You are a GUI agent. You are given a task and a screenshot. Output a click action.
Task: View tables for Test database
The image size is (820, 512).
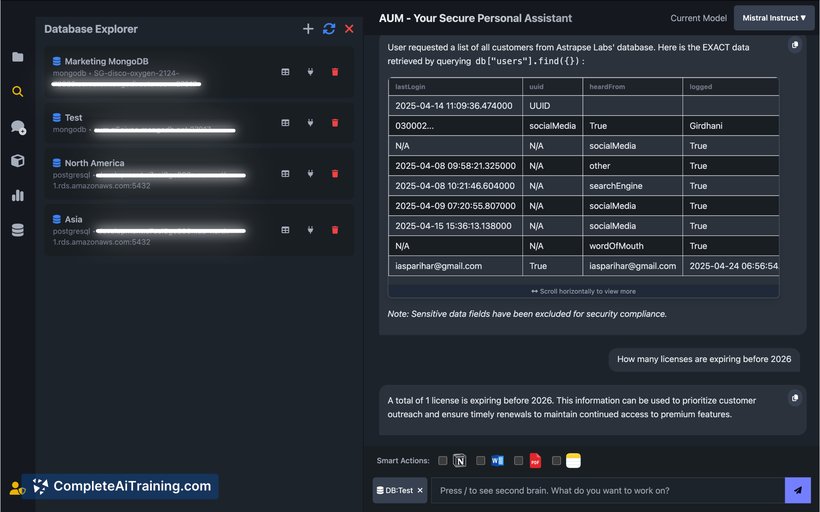coord(286,123)
